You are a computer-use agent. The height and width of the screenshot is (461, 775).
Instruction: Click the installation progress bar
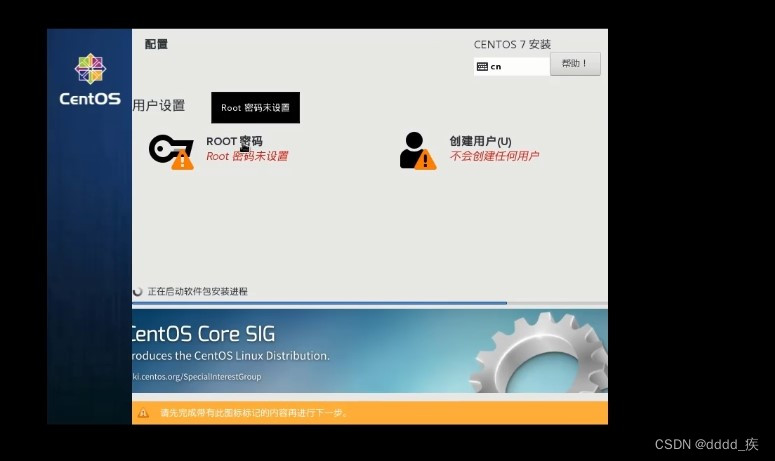coord(370,303)
